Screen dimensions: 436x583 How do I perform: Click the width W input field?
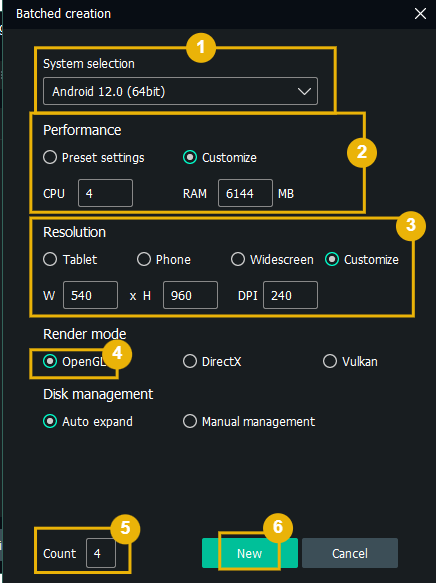[x=90, y=296]
